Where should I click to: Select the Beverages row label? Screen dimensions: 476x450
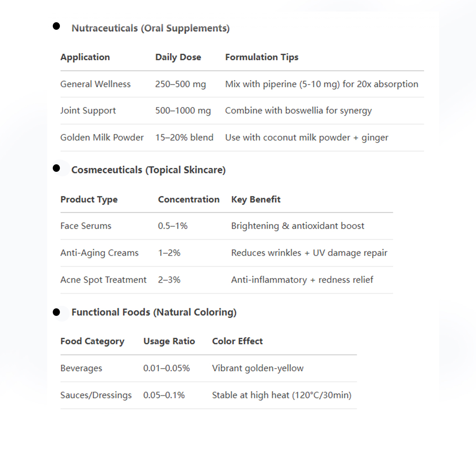pos(81,368)
